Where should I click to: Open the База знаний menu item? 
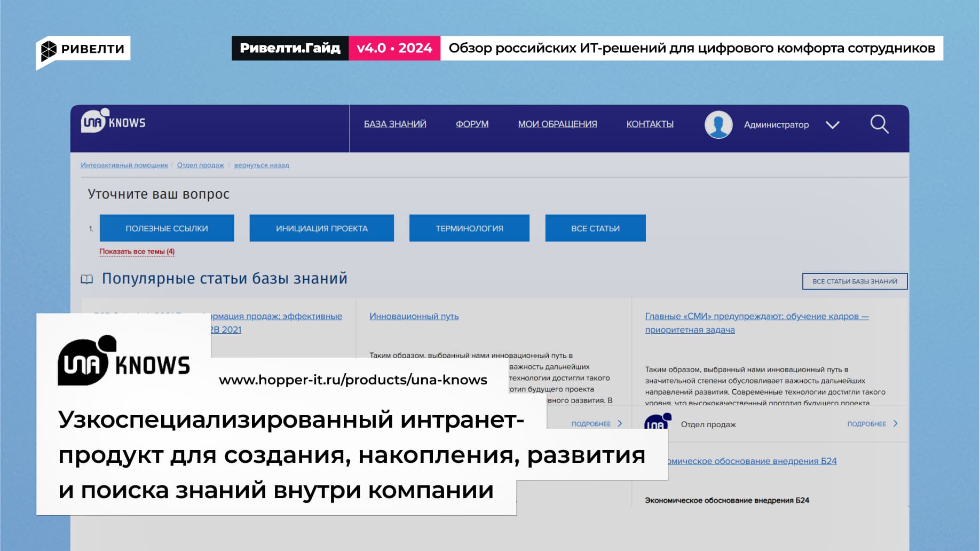coord(395,124)
